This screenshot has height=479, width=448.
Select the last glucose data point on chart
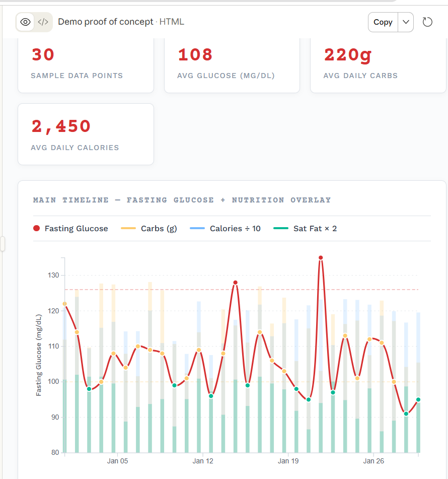418,400
